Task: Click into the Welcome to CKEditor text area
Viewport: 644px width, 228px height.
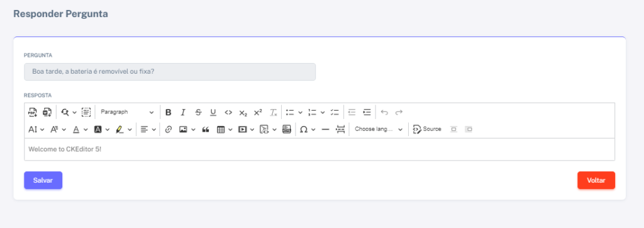Action: (x=319, y=149)
